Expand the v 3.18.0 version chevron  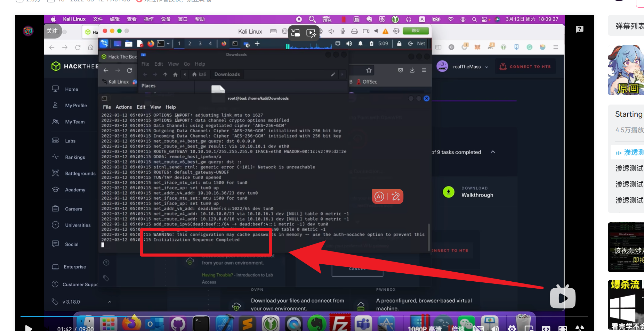click(x=110, y=302)
